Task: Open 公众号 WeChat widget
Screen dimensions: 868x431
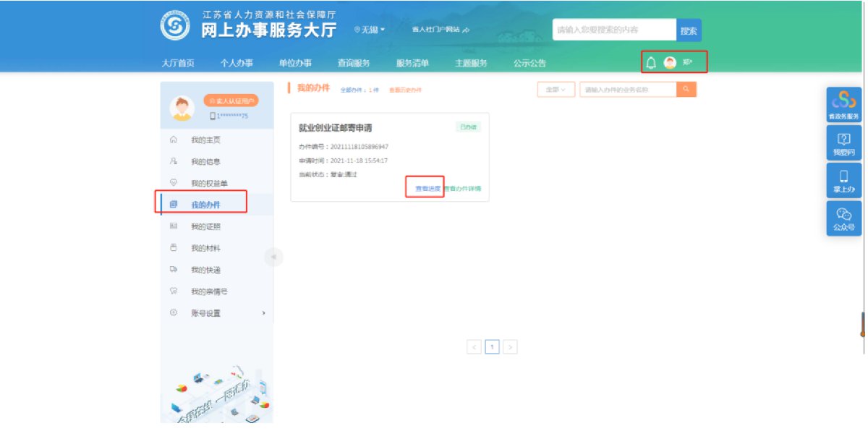Action: click(x=843, y=218)
